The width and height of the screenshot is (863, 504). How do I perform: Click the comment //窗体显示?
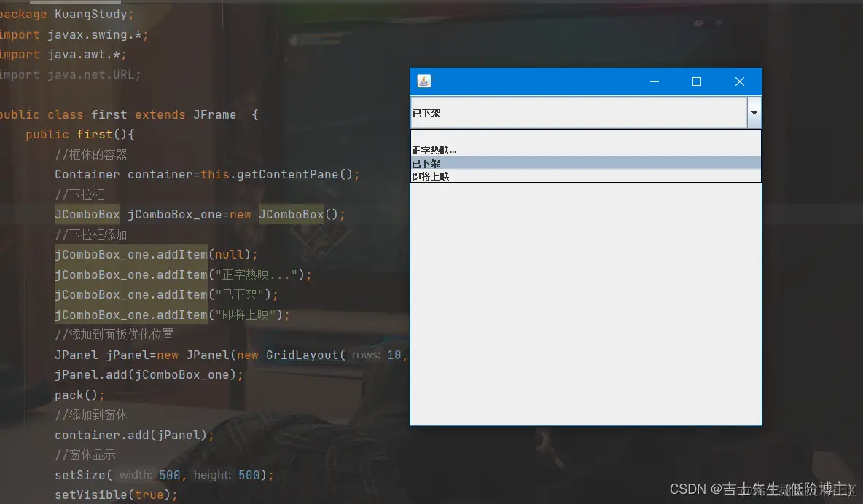[85, 455]
